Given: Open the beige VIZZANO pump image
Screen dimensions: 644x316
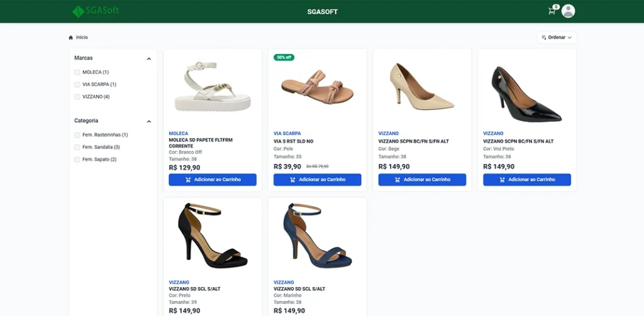Looking at the screenshot, I should pos(422,86).
